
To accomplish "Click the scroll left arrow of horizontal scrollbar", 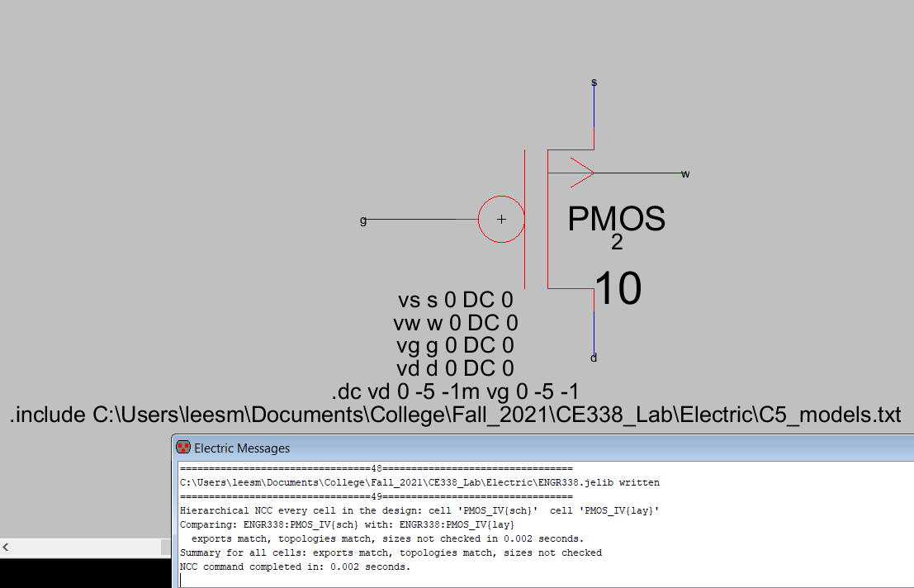I will [x=7, y=548].
